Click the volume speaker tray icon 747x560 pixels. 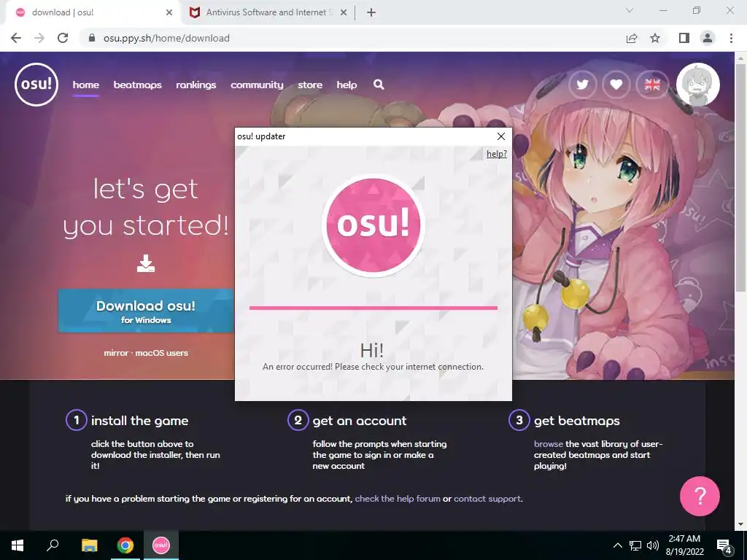pos(653,545)
